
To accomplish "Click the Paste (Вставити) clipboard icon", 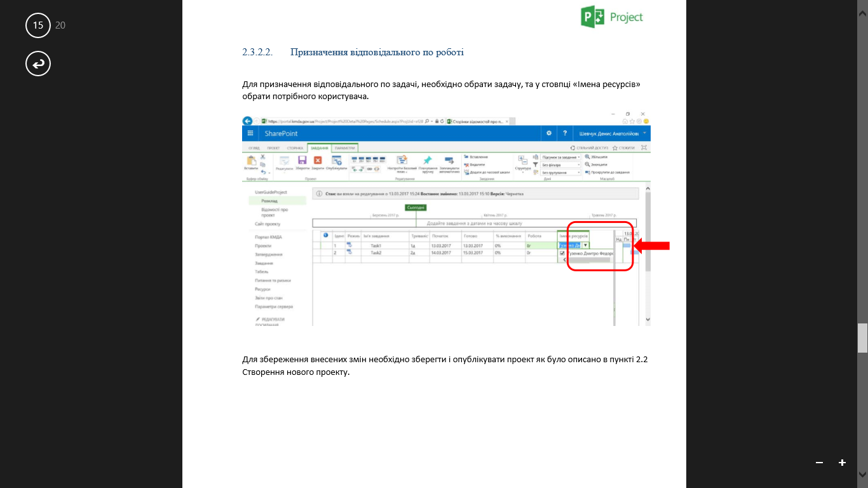I will tap(251, 161).
